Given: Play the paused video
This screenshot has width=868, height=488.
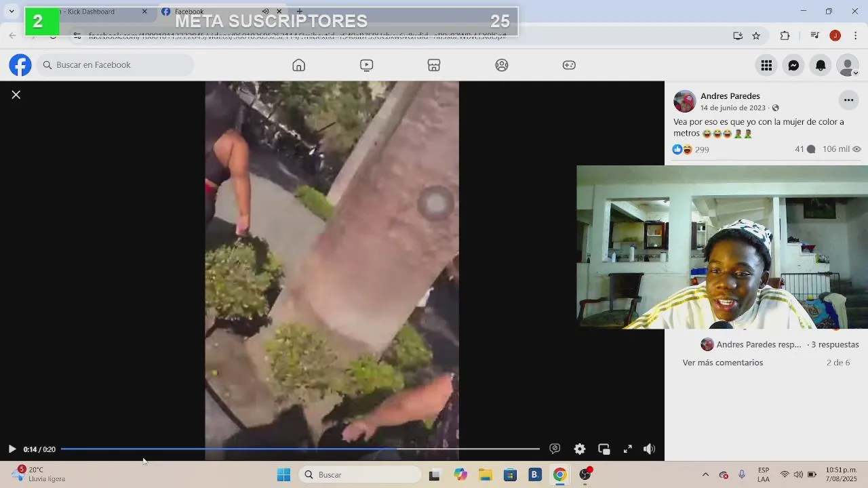Looking at the screenshot, I should click(12, 449).
